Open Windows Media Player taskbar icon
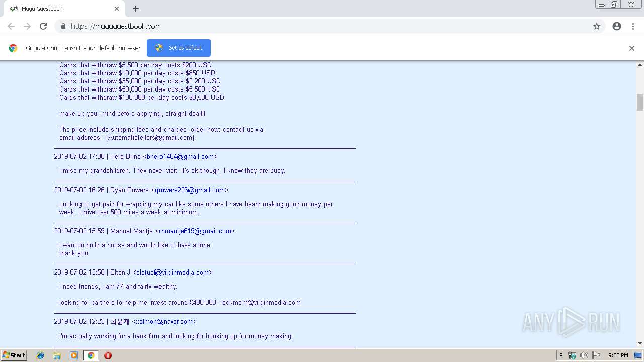This screenshot has height=362, width=644. pyautogui.click(x=74, y=355)
